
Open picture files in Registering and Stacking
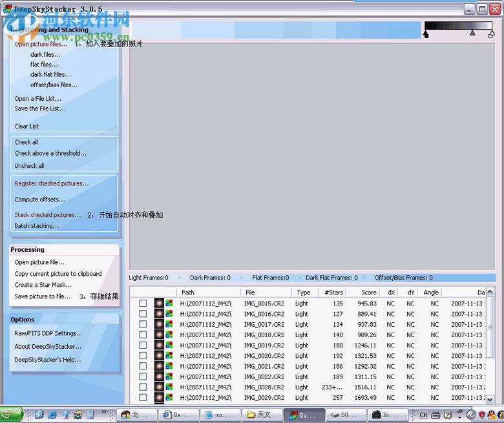click(x=40, y=45)
